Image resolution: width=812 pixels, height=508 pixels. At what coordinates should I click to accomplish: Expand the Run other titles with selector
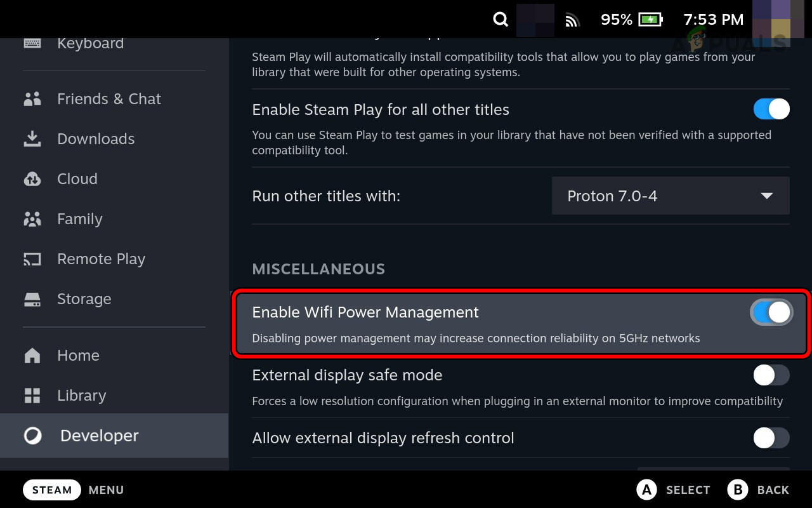click(670, 196)
